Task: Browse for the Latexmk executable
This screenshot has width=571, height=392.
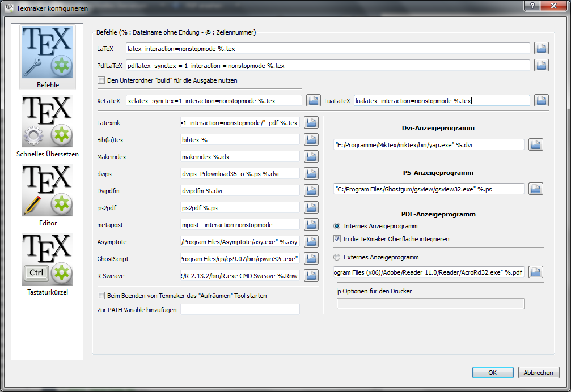Action: [x=311, y=123]
